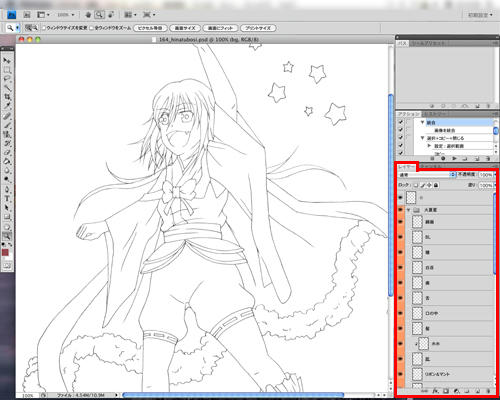The height and width of the screenshot is (400, 500).
Task: Open the workspace switcher 初期設定
Action: (x=480, y=15)
